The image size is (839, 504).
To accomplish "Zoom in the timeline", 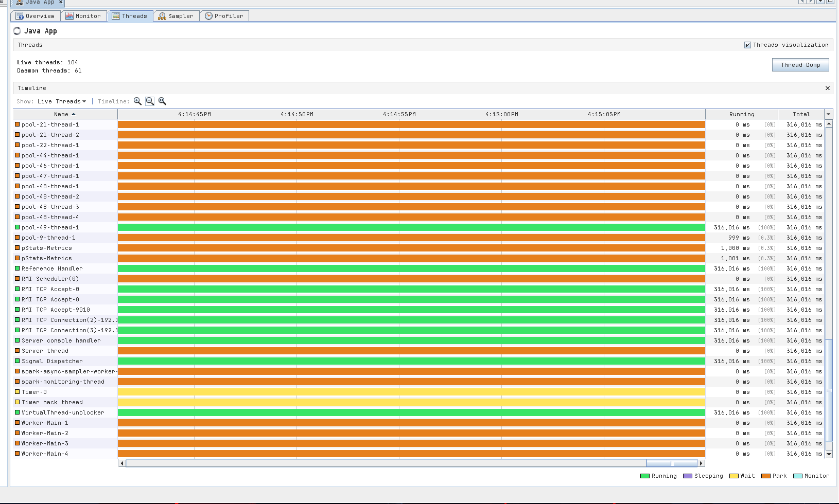I will click(x=137, y=101).
